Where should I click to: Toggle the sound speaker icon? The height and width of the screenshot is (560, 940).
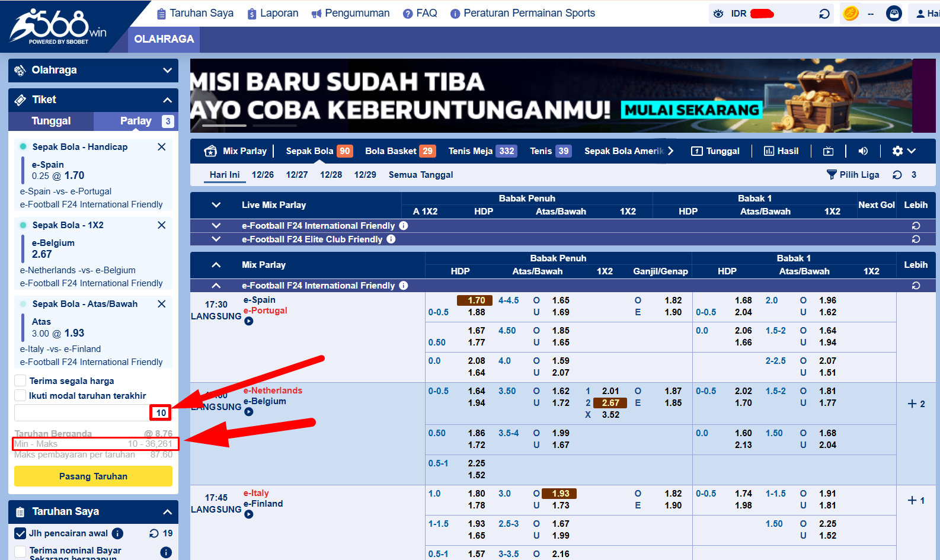point(863,151)
